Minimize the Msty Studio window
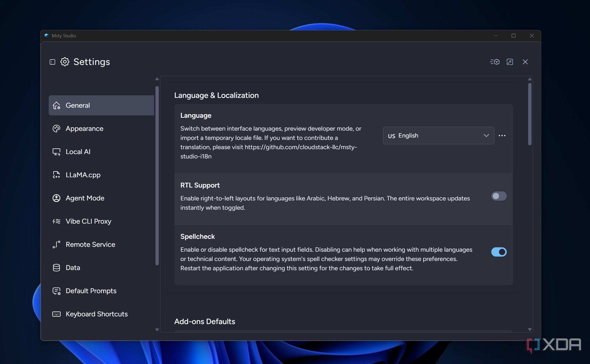The height and width of the screenshot is (364, 590). pos(496,36)
